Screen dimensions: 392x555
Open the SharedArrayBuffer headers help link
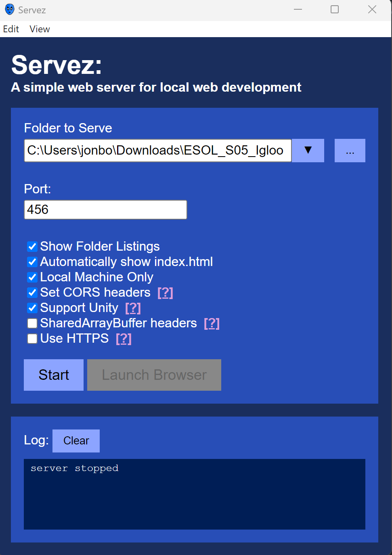[212, 323]
